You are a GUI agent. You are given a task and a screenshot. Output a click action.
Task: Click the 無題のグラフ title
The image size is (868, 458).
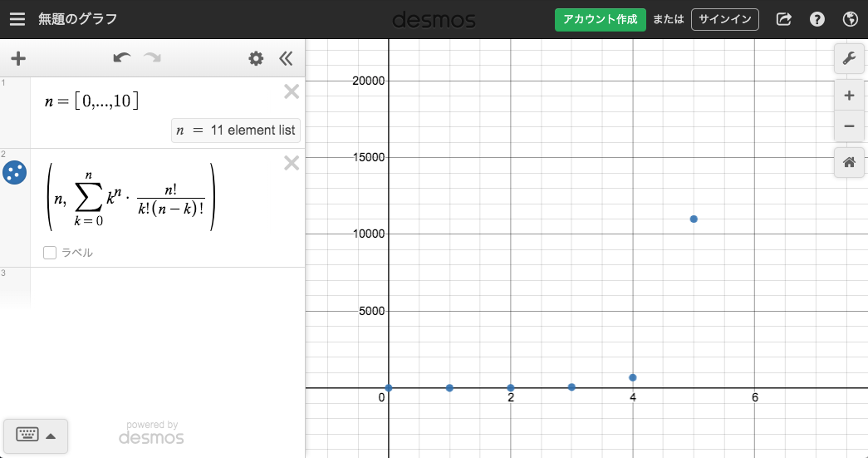pyautogui.click(x=77, y=19)
